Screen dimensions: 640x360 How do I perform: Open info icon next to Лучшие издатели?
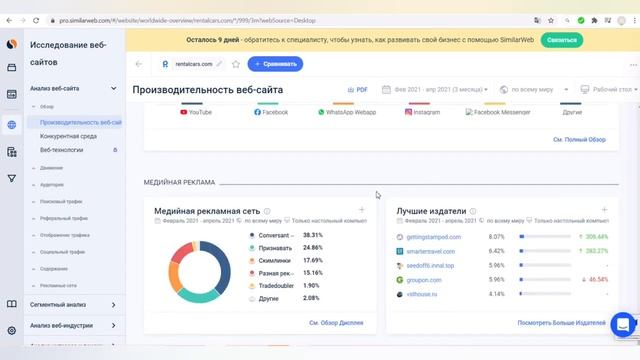(473, 211)
